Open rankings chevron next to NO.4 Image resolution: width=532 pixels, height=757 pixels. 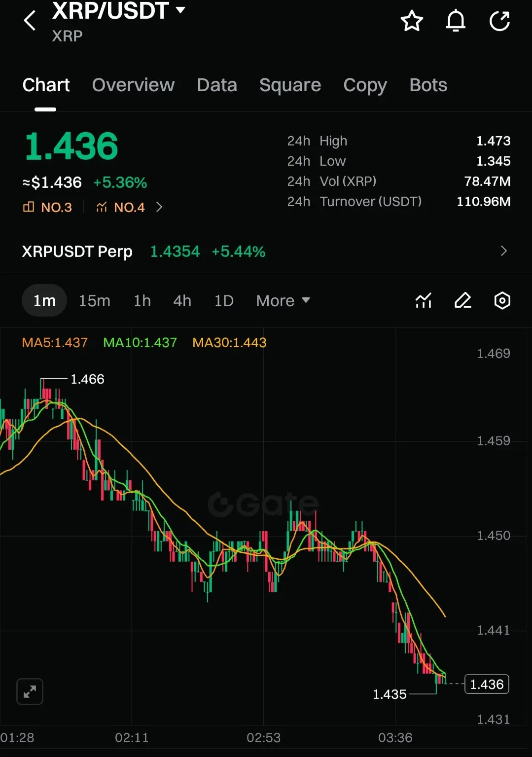pyautogui.click(x=159, y=207)
